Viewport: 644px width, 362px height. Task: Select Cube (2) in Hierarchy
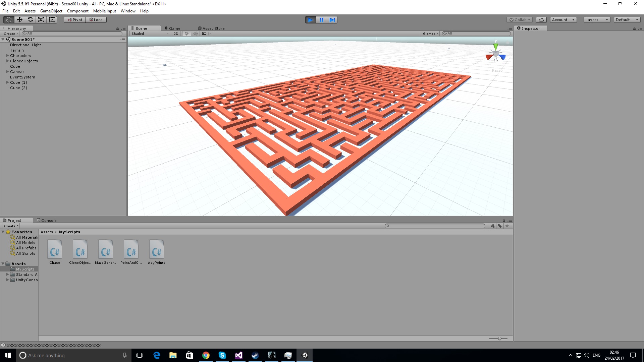18,88
